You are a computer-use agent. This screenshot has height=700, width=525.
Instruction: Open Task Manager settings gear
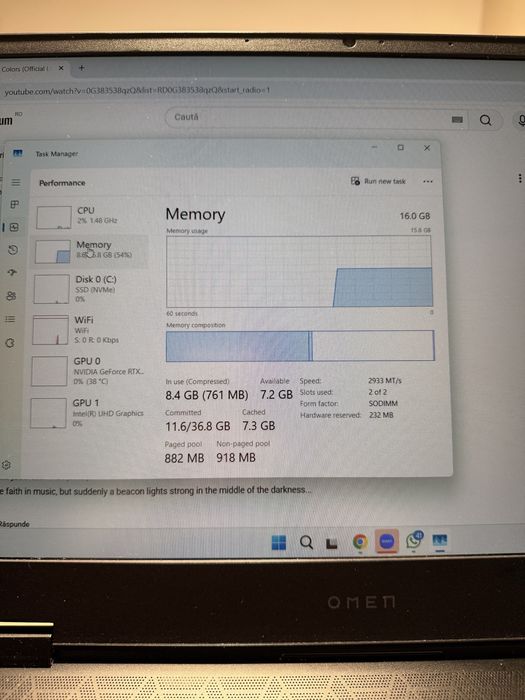coord(6,465)
